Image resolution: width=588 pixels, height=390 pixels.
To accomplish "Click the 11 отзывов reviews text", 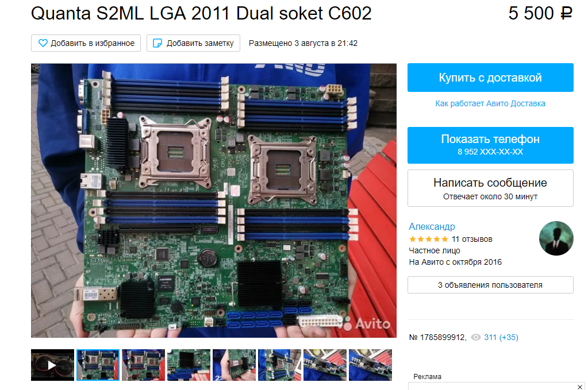I will [x=472, y=239].
